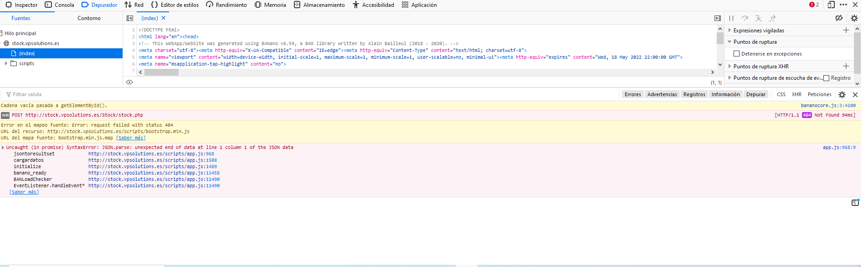Toggle the Advertencias console filter
The image size is (868, 267).
coord(662,94)
